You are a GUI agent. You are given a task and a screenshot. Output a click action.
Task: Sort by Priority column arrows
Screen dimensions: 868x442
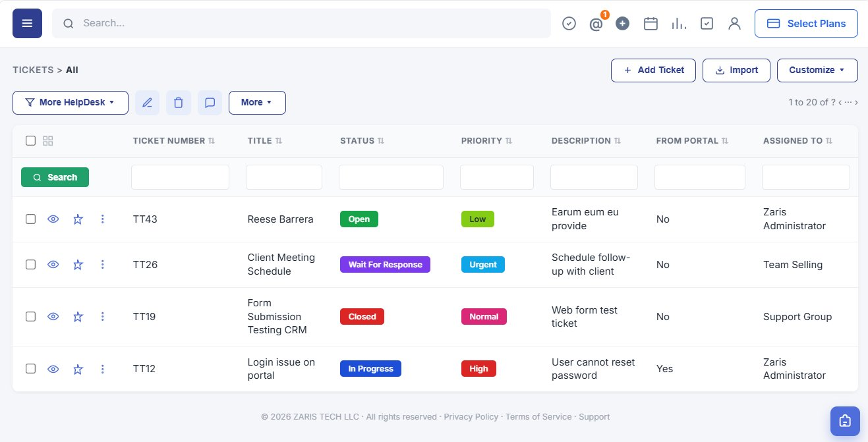pos(509,141)
